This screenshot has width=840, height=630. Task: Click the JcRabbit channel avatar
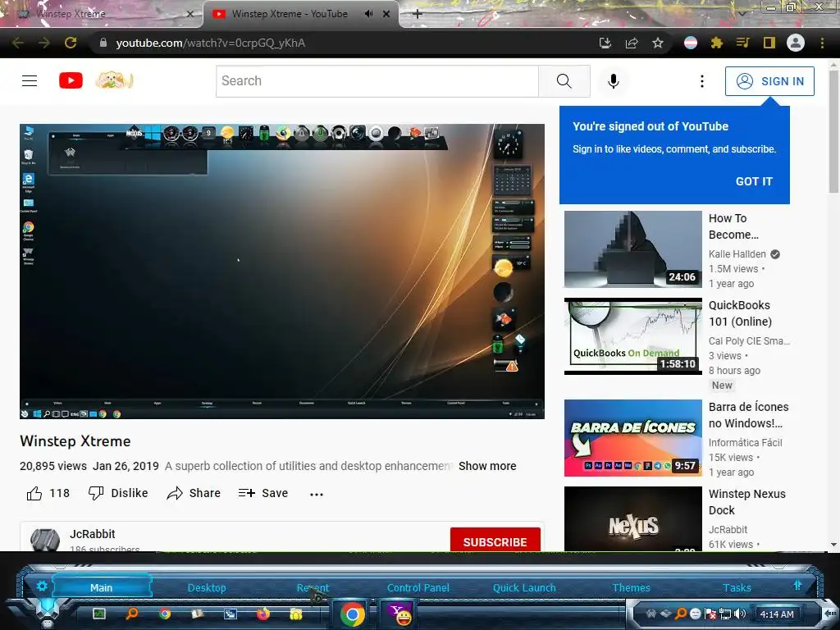(45, 540)
